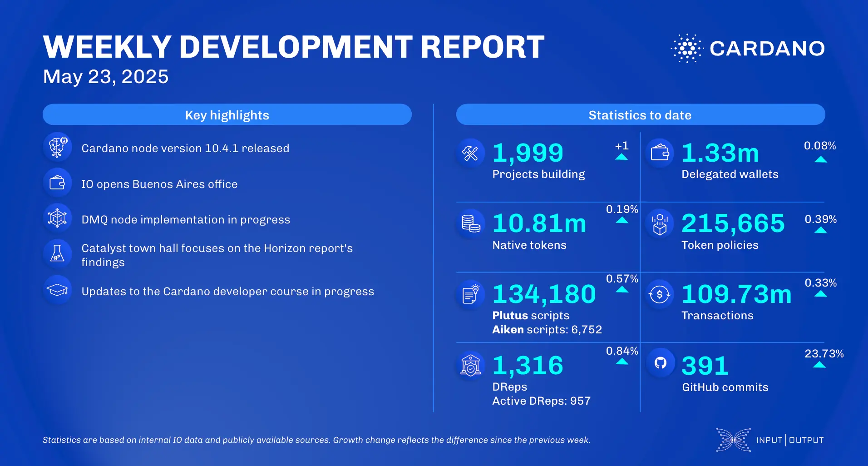Viewport: 868px width, 466px height.
Task: Open the Key highlights tab
Action: (x=227, y=115)
